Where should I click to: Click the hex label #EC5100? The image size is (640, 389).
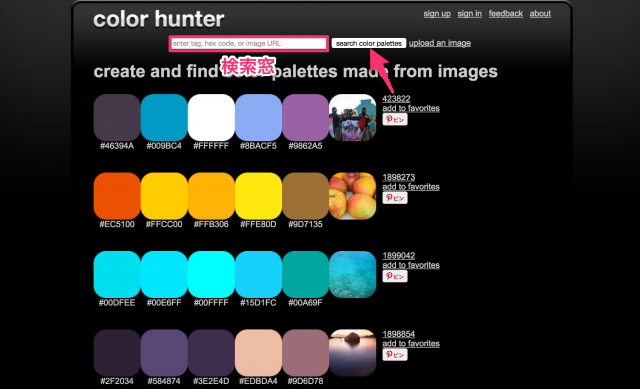pyautogui.click(x=117, y=224)
